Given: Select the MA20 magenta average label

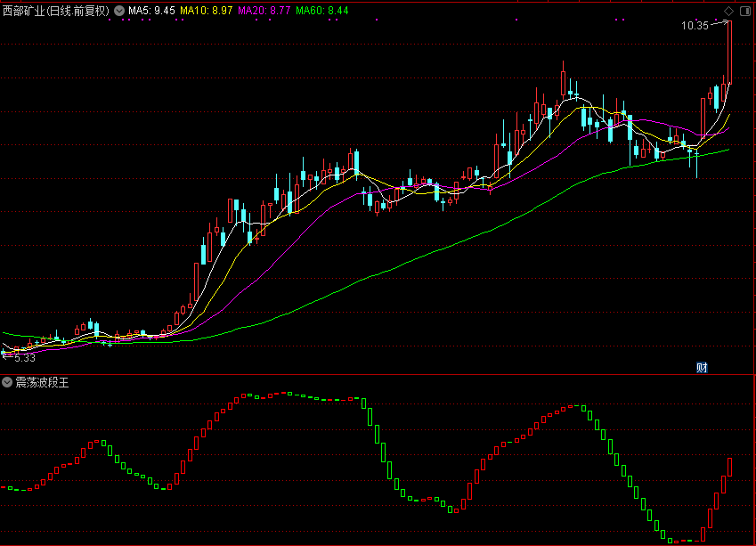Looking at the screenshot, I should click(264, 11).
